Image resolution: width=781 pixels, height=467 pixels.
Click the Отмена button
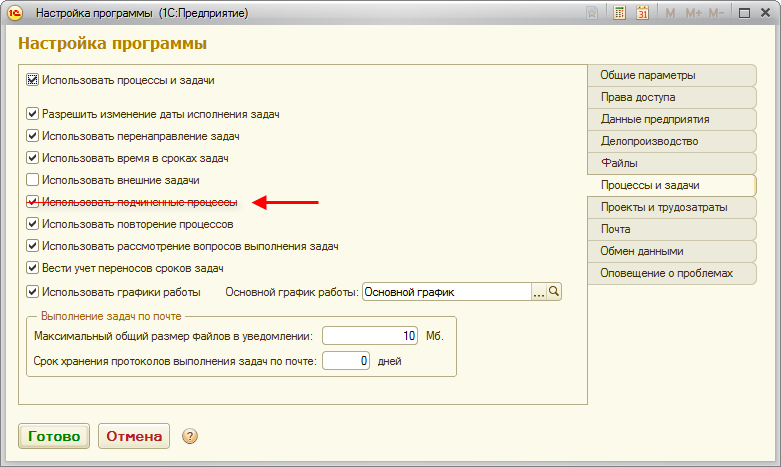click(134, 436)
